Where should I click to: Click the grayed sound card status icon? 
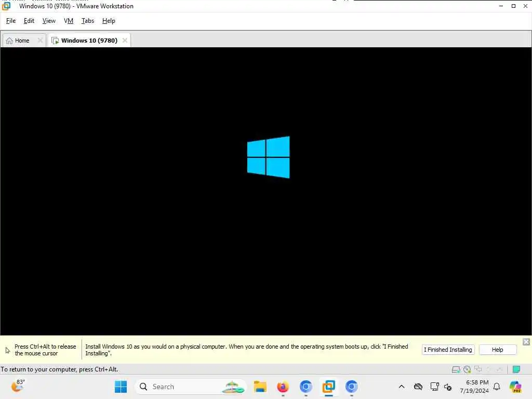(x=499, y=369)
